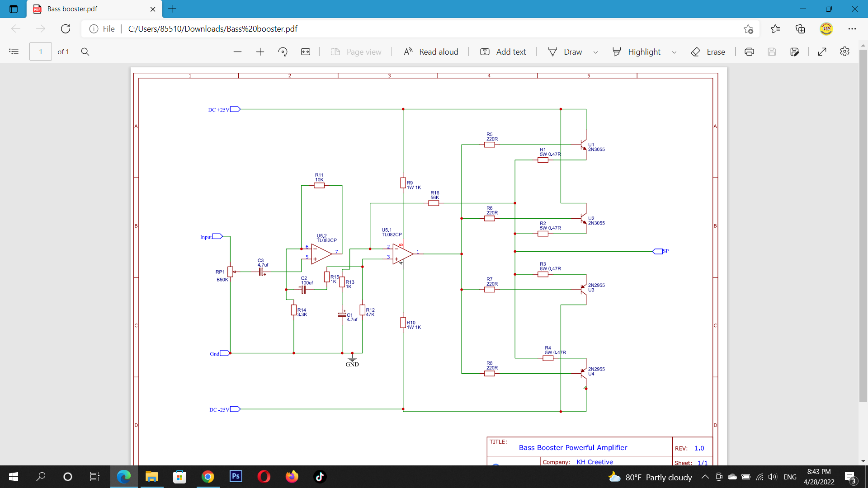Open Page view options
Viewport: 868px width, 488px height.
click(x=356, y=52)
